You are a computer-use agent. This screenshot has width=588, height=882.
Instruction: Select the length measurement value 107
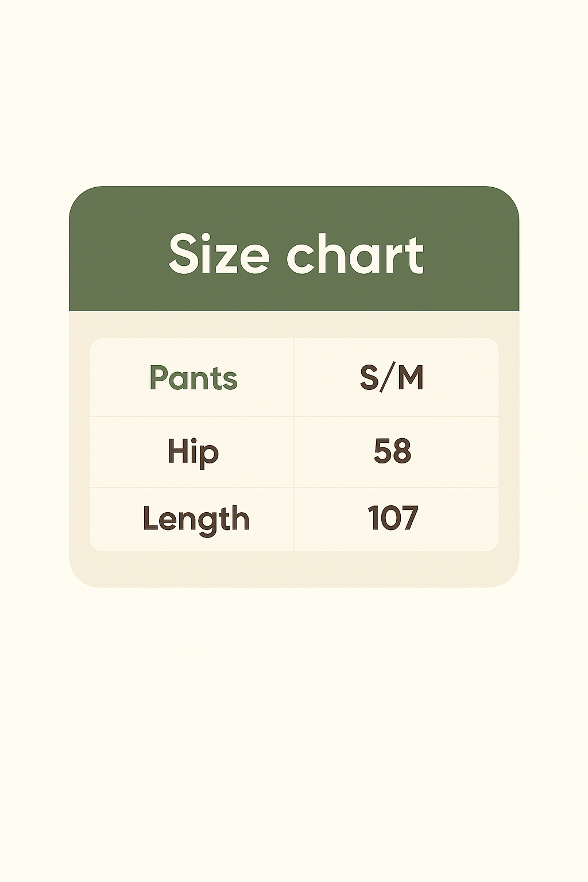[x=393, y=518]
